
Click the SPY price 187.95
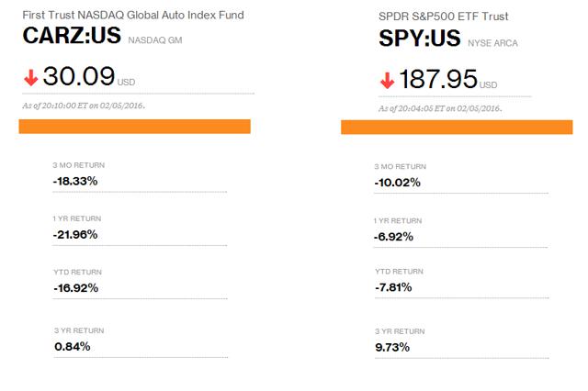pos(438,79)
